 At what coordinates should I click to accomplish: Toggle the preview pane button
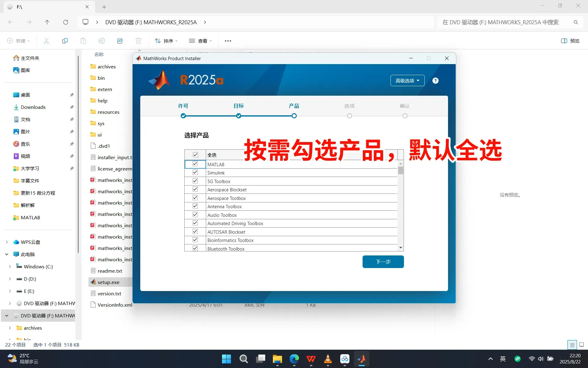[570, 41]
